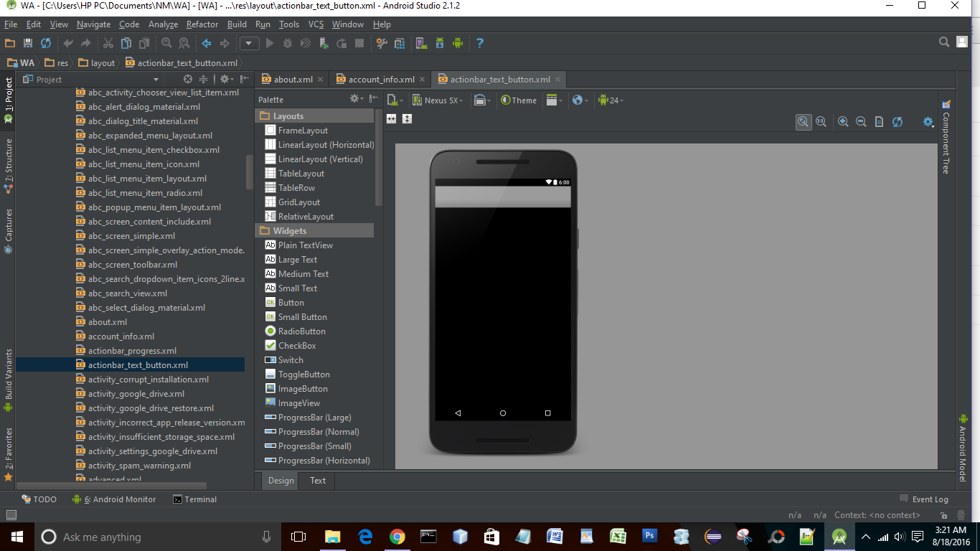The image size is (980, 551).
Task: Click the refresh layout icon in the preview toolbar
Action: pos(897,122)
